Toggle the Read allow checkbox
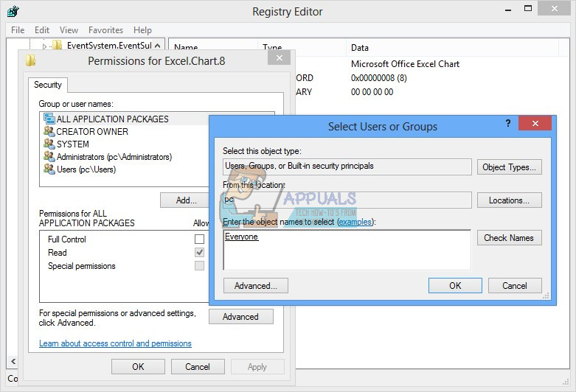This screenshot has width=576, height=392. (199, 253)
